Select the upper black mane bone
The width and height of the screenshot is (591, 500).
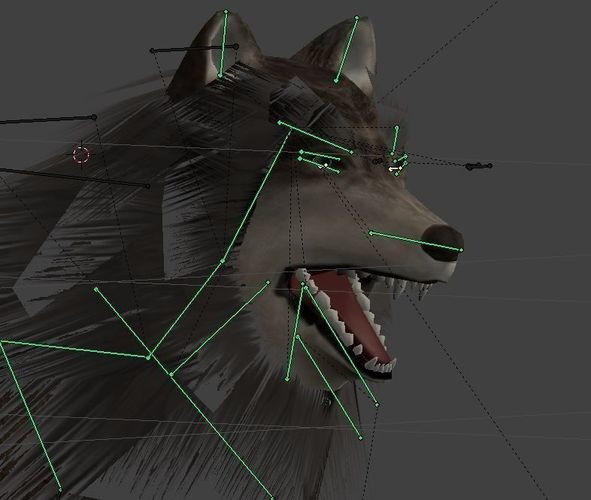point(47,120)
